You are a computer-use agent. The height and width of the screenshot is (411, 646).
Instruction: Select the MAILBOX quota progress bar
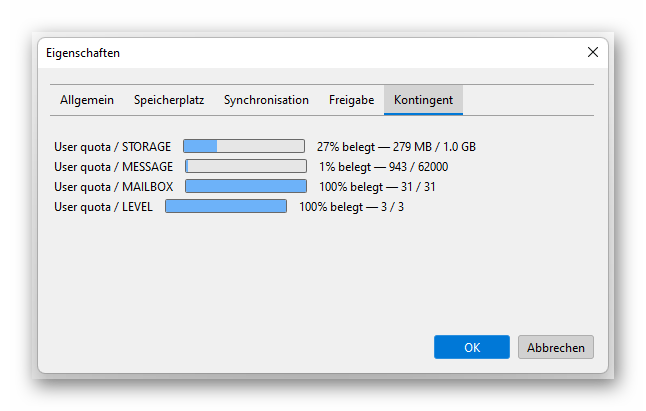[x=246, y=186]
